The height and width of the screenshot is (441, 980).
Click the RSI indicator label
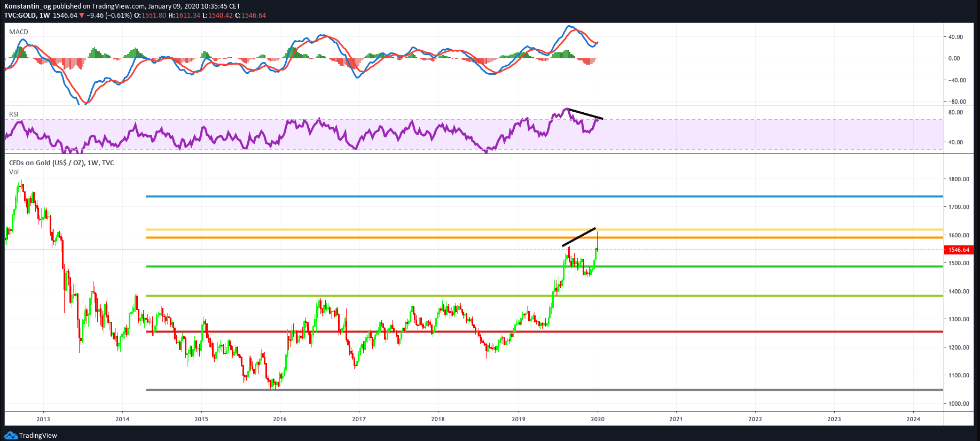click(14, 114)
